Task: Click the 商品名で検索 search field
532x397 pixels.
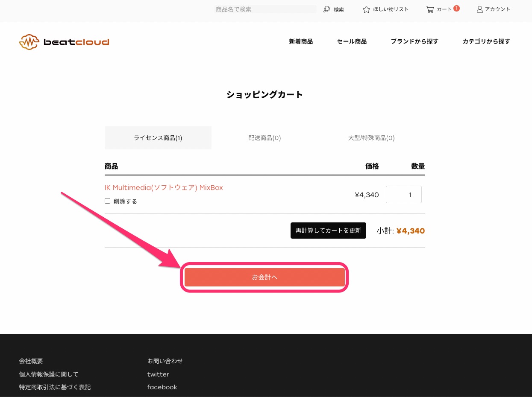Action: pyautogui.click(x=265, y=9)
